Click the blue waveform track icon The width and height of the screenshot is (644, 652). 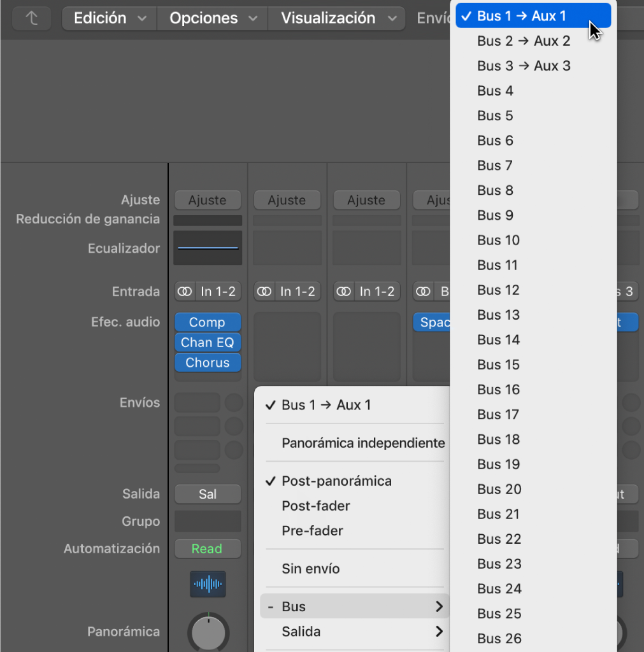tap(208, 583)
